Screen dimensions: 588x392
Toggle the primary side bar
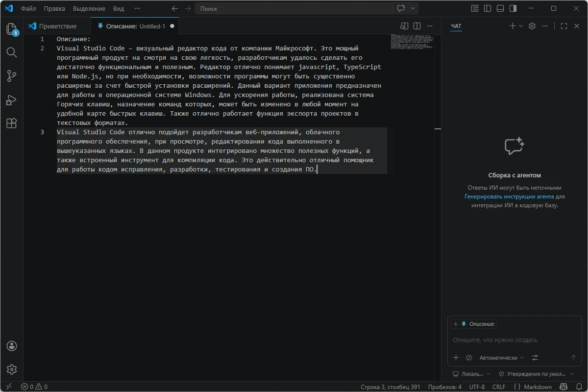coord(487,8)
